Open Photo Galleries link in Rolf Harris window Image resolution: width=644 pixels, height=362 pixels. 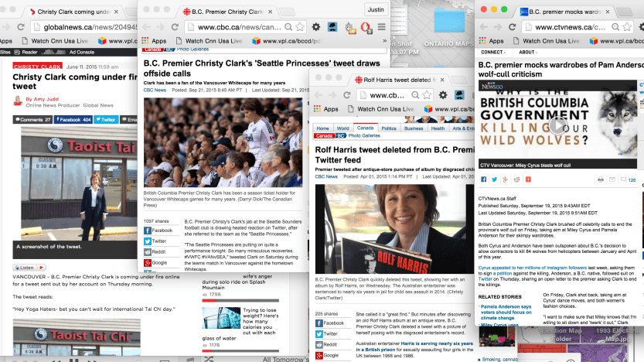364,135
